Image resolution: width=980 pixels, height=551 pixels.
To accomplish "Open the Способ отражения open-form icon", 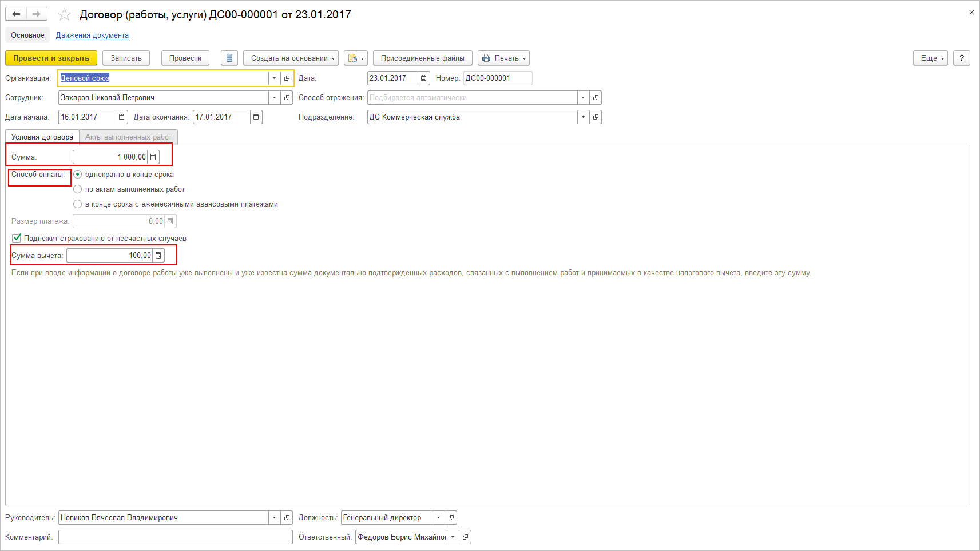I will 596,98.
